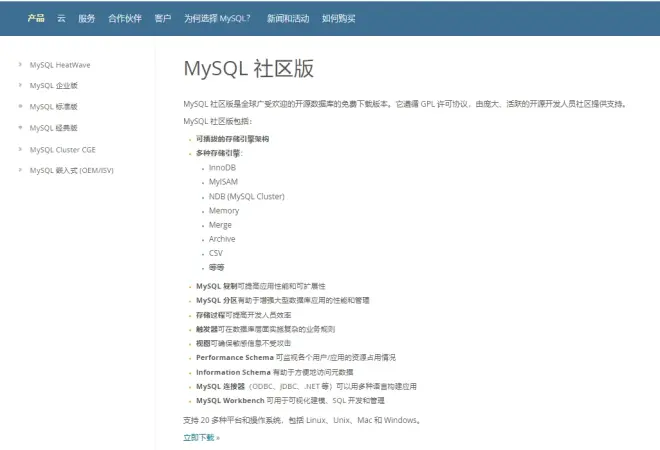
Task: Click the MySQL 社区版包括 intro line
Action: coord(218,121)
